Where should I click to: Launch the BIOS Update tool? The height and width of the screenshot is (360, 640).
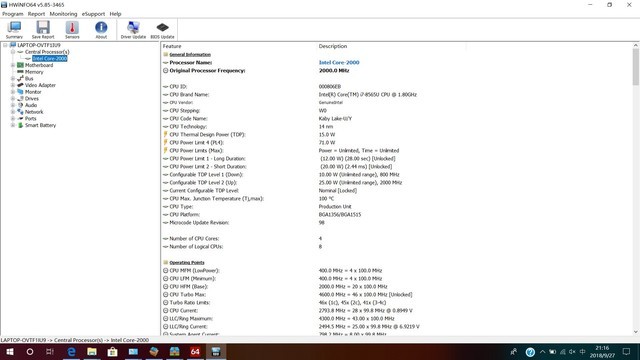coord(162,30)
